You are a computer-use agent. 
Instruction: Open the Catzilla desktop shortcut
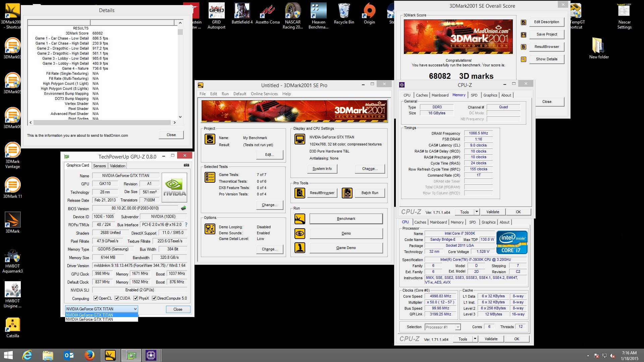coord(13,328)
